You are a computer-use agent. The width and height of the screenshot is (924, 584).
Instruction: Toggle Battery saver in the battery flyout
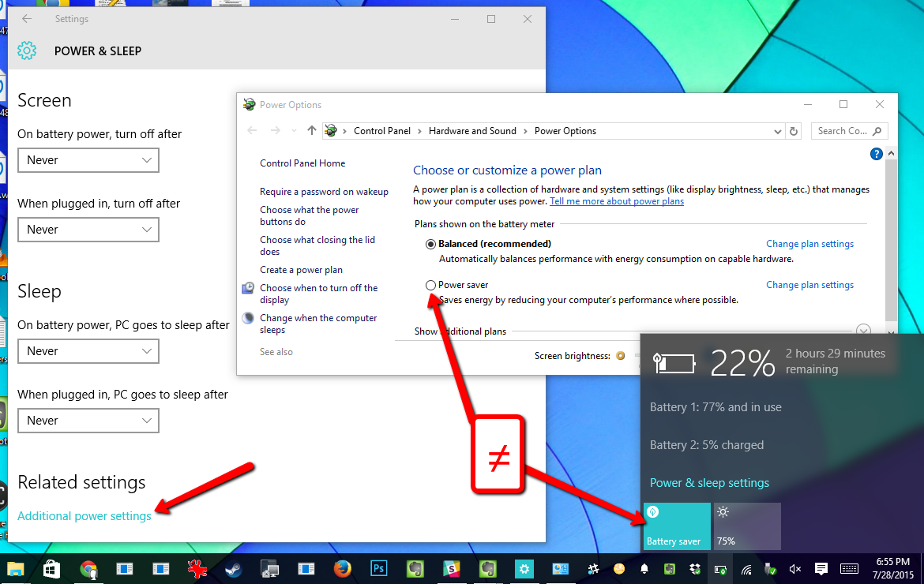point(676,526)
